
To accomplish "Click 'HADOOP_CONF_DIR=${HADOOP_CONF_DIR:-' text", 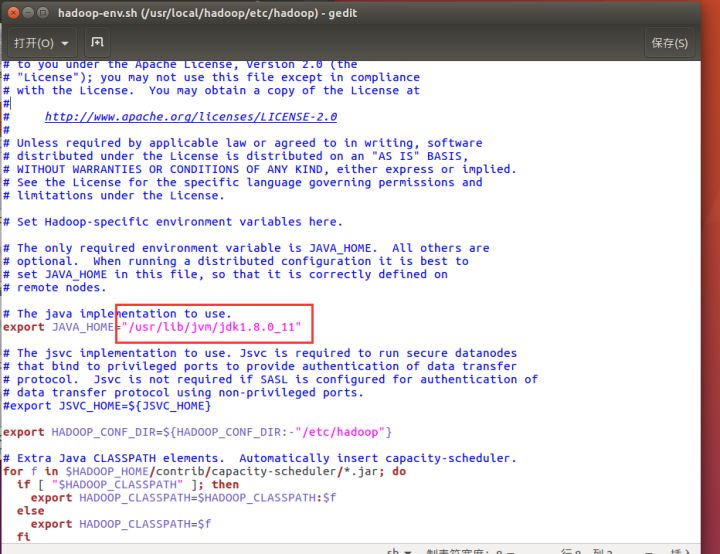I will (x=173, y=432).
